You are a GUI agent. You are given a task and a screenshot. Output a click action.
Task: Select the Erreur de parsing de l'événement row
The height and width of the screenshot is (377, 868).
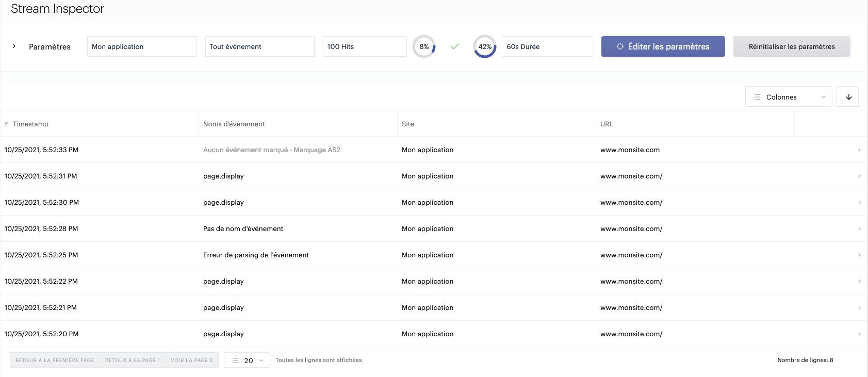pos(256,255)
